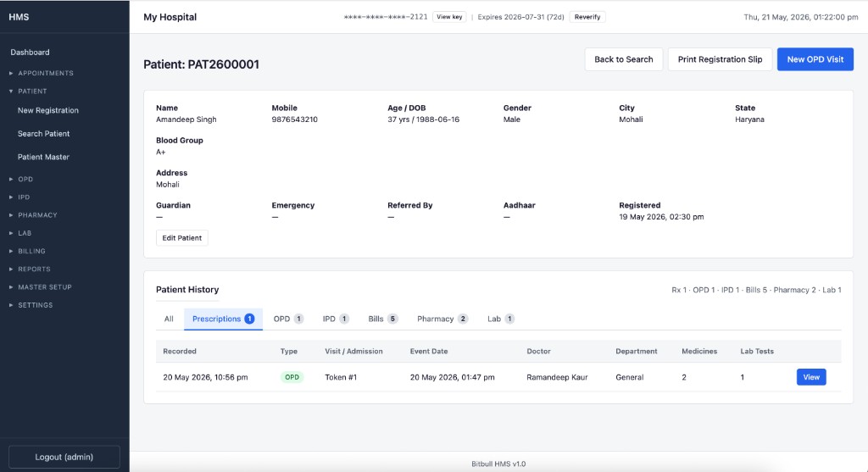Switch to the IPD history tab

(336, 319)
